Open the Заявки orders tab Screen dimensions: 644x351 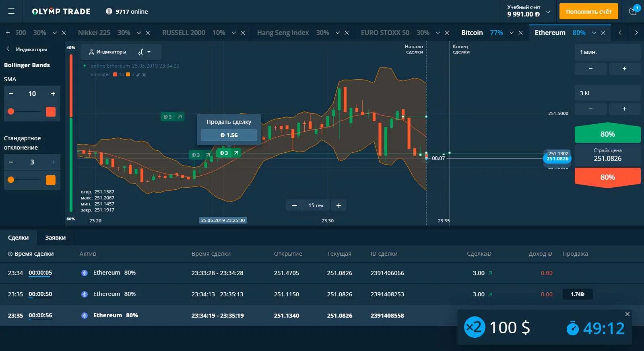coord(55,238)
